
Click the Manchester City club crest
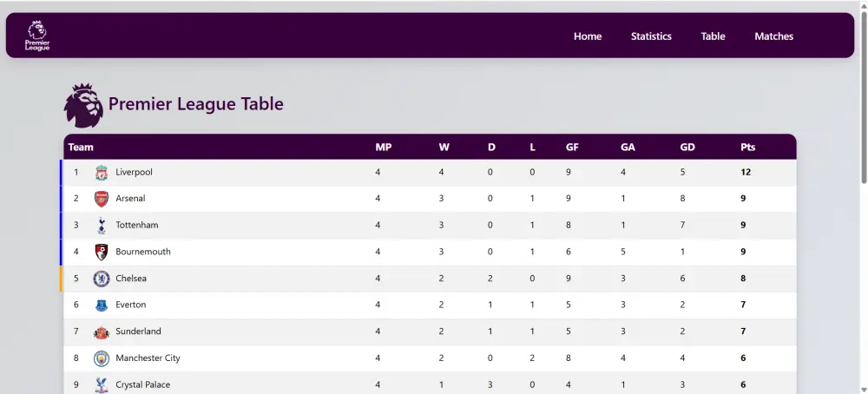point(102,358)
